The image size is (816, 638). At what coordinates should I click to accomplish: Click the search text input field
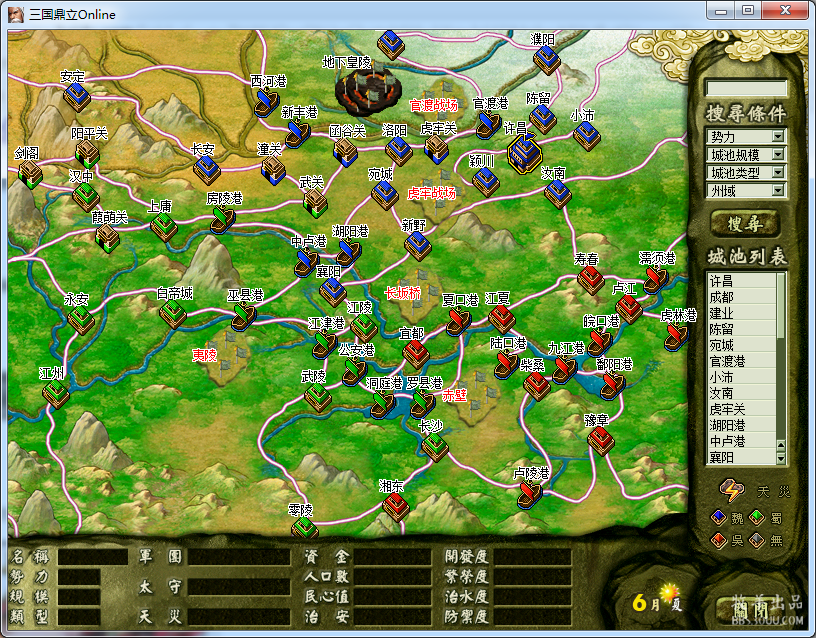pyautogui.click(x=745, y=88)
